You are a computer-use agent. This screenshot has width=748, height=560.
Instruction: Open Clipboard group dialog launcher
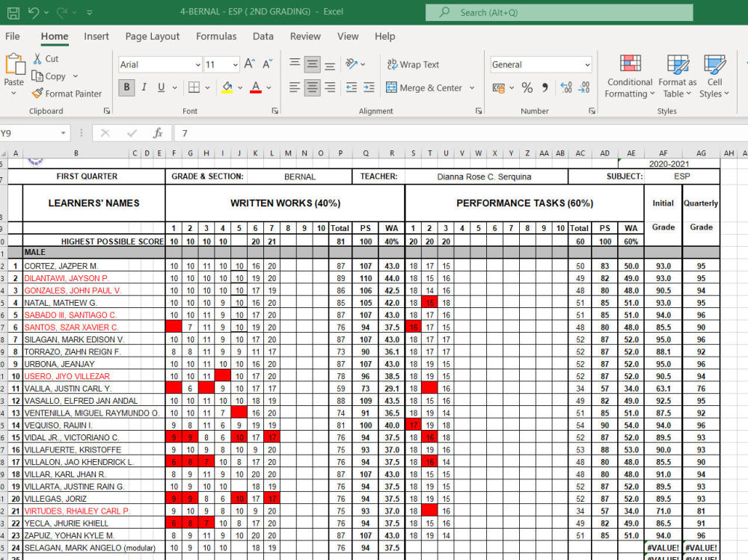point(107,111)
